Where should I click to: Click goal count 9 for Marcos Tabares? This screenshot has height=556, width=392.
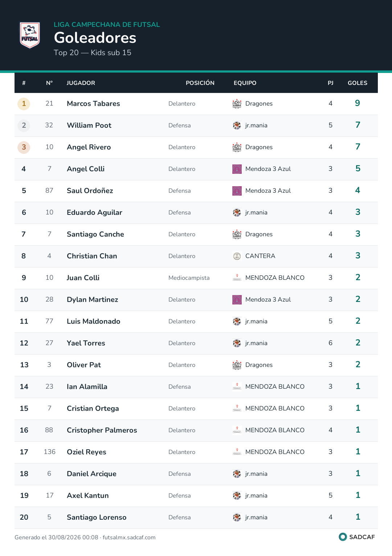coord(358,103)
